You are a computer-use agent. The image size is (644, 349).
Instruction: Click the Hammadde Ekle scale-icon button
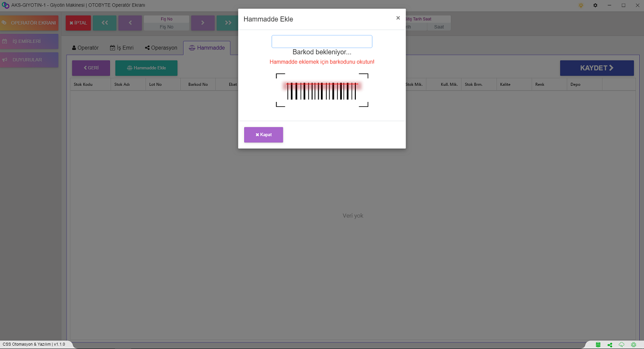tap(146, 68)
